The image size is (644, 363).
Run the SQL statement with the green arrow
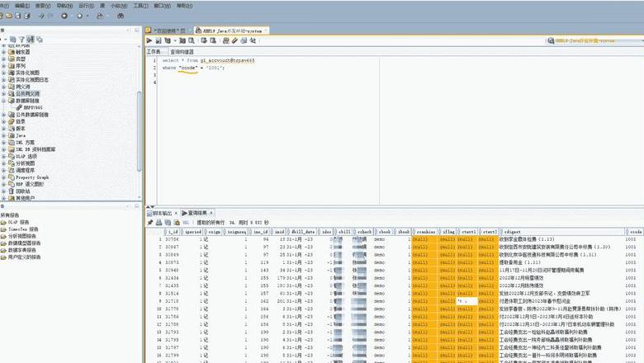tap(149, 40)
